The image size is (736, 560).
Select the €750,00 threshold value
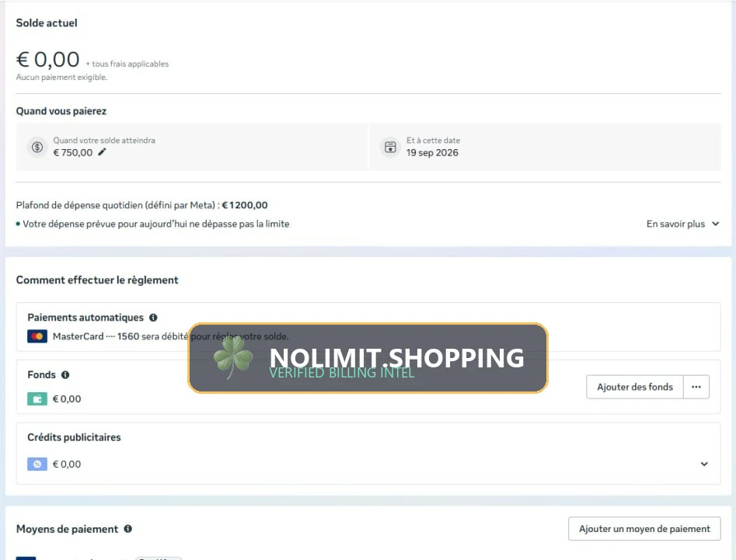coord(73,152)
